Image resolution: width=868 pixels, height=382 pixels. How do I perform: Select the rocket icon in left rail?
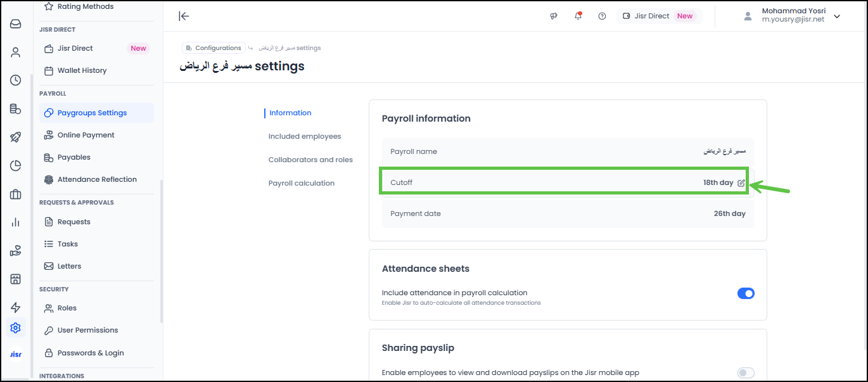16,137
